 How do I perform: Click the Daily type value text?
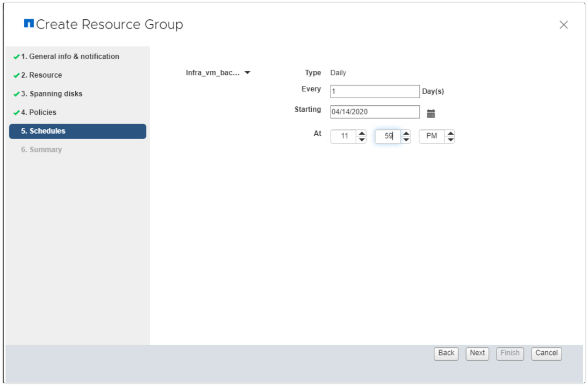tap(338, 72)
